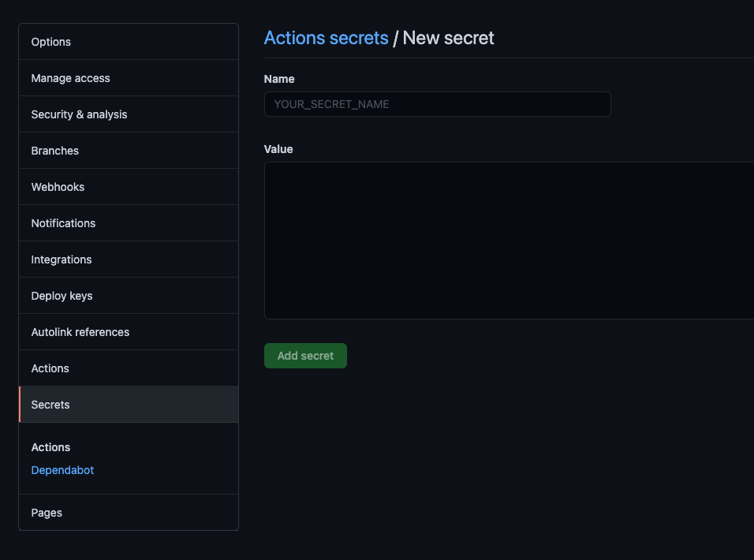Viewport: 754px width, 560px height.
Task: Select Branches in the settings sidebar
Action: coord(129,151)
